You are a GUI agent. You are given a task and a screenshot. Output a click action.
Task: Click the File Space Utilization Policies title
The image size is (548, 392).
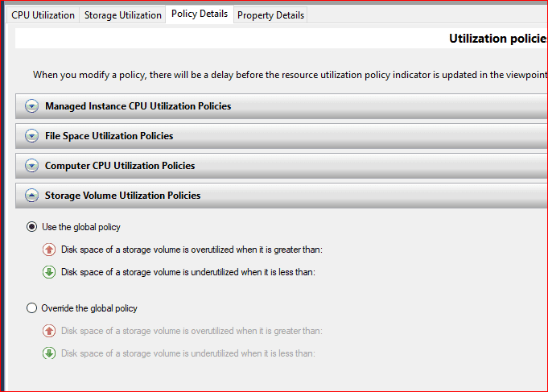[x=109, y=136]
